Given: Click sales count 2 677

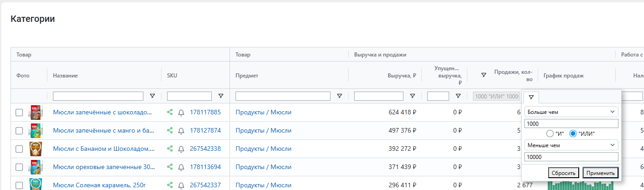Looking at the screenshot, I should [x=525, y=185].
